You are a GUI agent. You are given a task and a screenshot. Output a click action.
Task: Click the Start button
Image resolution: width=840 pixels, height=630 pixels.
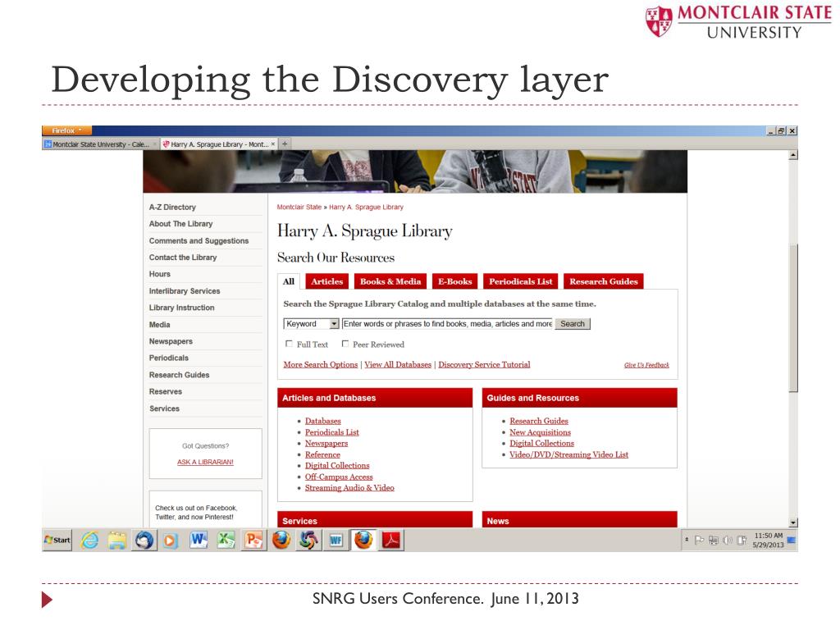(57, 540)
